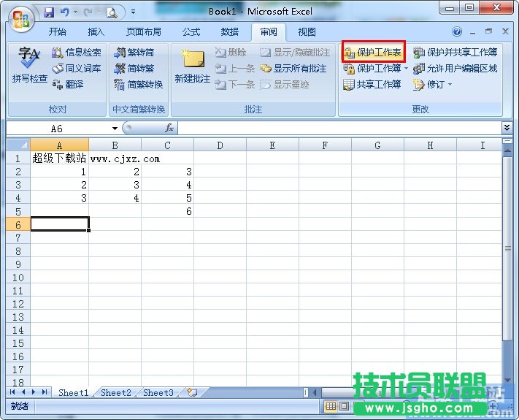This screenshot has height=420, width=519.
Task: Click 共享工作簿 share workbook
Action: (x=372, y=85)
